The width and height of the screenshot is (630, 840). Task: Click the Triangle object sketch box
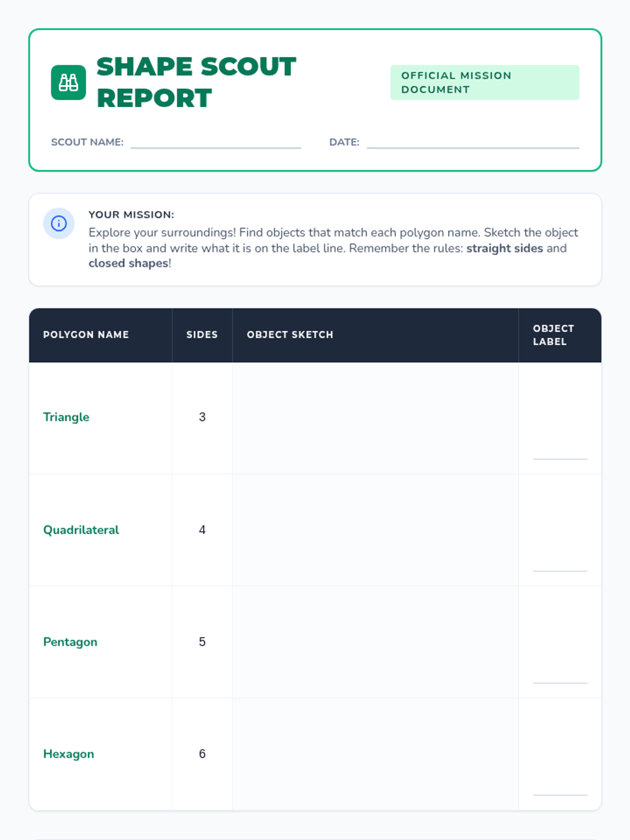click(x=375, y=418)
